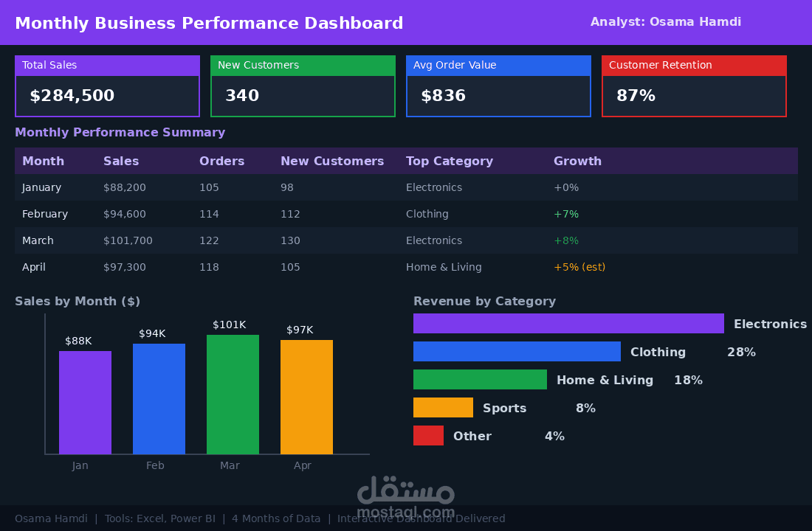Click the Revenue by Category chart title
This screenshot has width=812, height=531.
(x=485, y=301)
